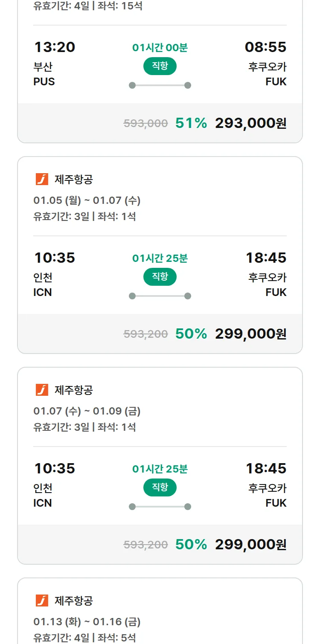Open the 01.07 (수) ~ 01.09 (금) date range
The image size is (320, 644).
pyautogui.click(x=87, y=411)
